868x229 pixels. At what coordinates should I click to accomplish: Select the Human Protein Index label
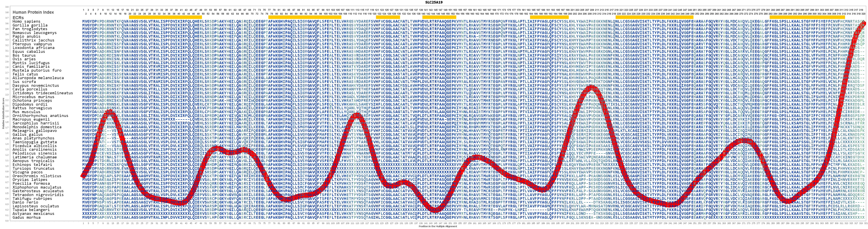point(33,12)
